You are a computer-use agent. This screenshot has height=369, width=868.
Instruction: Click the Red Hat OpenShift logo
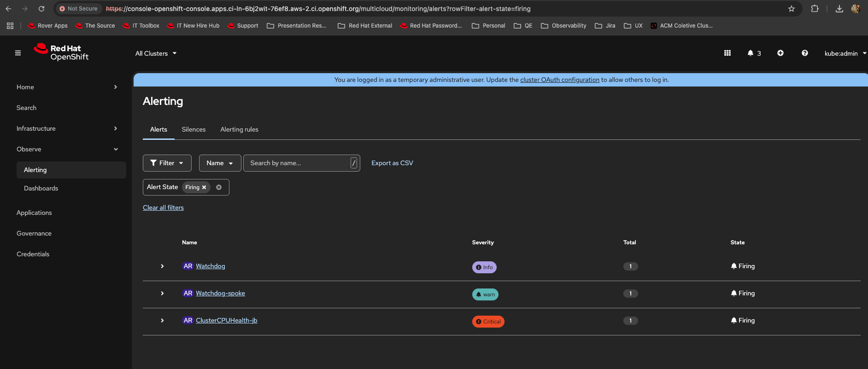(x=61, y=52)
